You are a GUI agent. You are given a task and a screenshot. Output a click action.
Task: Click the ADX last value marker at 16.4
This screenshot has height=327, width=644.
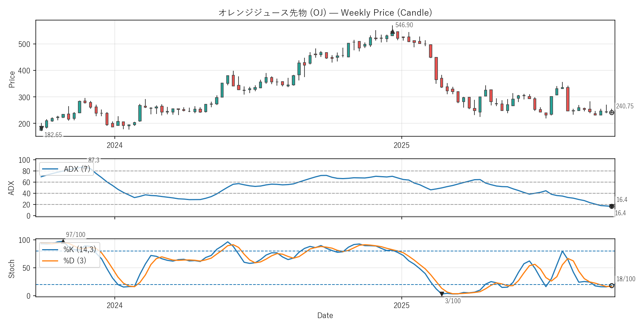pyautogui.click(x=612, y=206)
